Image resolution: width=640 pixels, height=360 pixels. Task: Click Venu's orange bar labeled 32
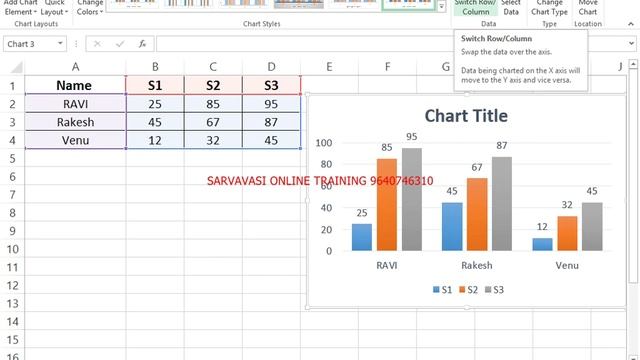pos(567,233)
